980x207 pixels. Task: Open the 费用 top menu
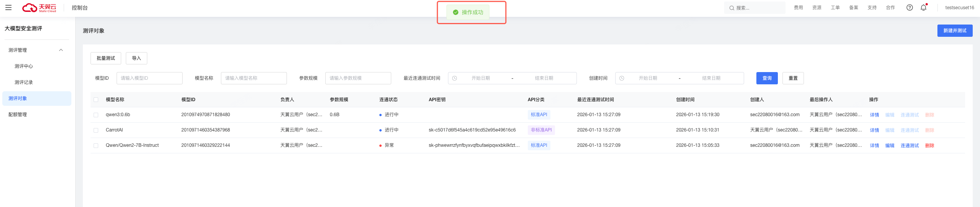click(799, 8)
